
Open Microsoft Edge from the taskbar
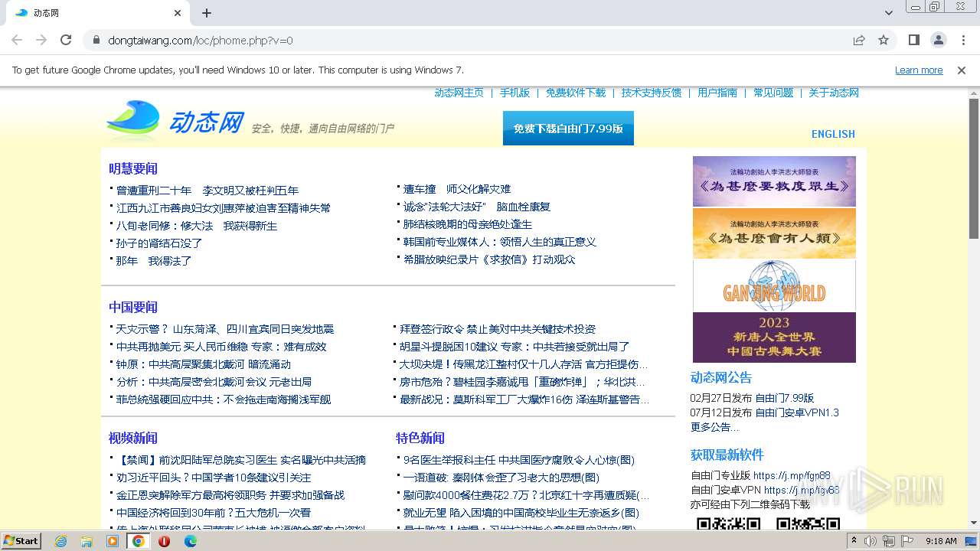(x=190, y=541)
